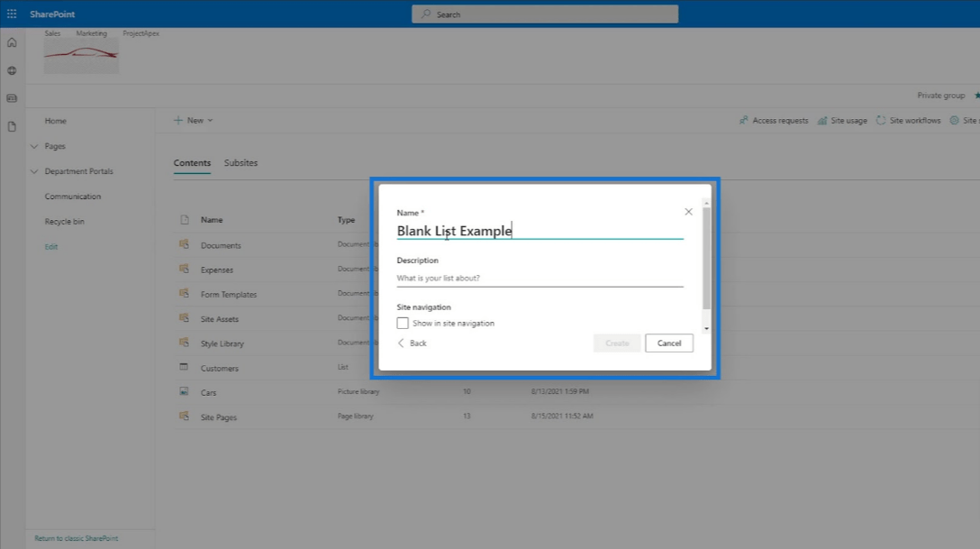Collapse the Department Portals navigation section
The height and width of the screenshot is (549, 980).
34,171
